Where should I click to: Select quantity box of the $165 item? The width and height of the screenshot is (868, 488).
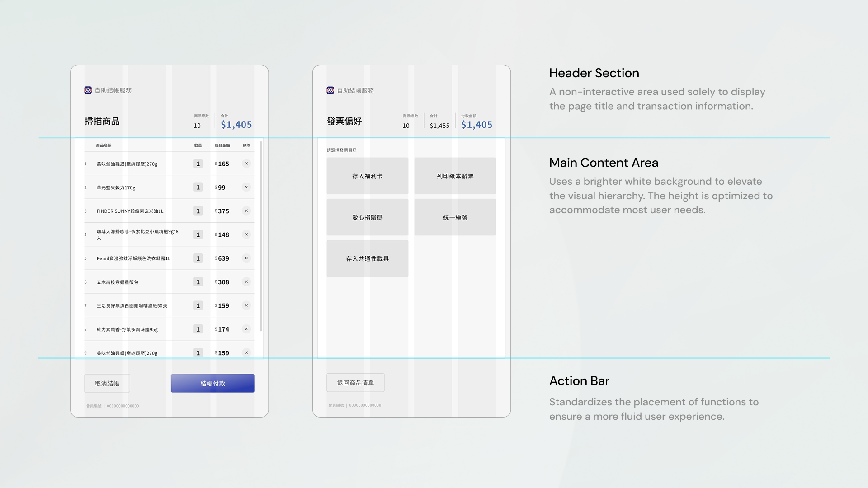click(x=198, y=164)
